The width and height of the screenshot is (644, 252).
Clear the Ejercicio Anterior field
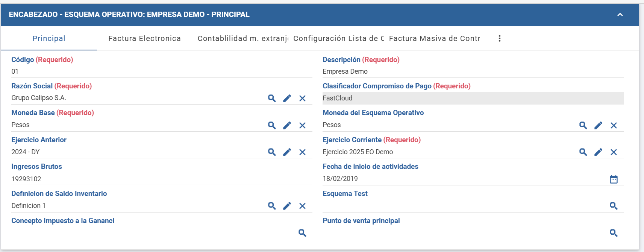click(302, 152)
